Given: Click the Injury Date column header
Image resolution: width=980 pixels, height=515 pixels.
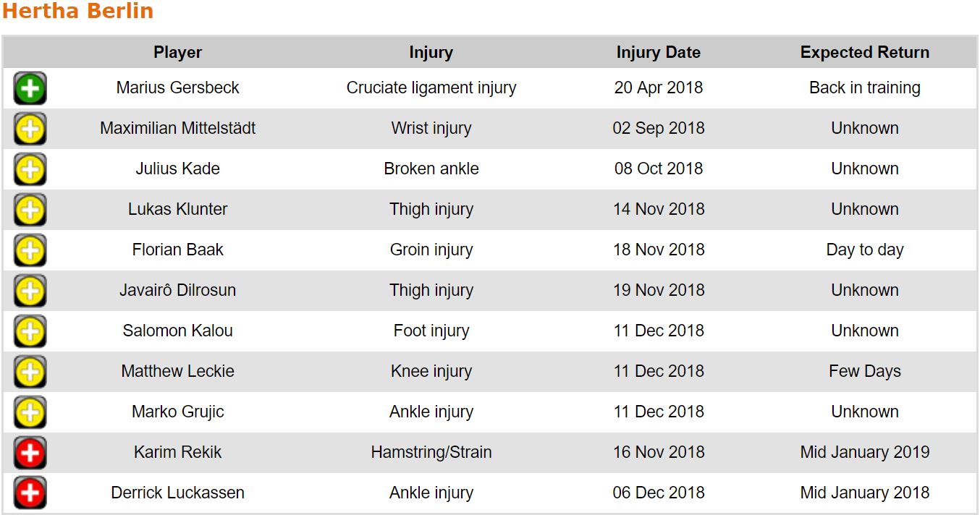Looking at the screenshot, I should pos(658,53).
